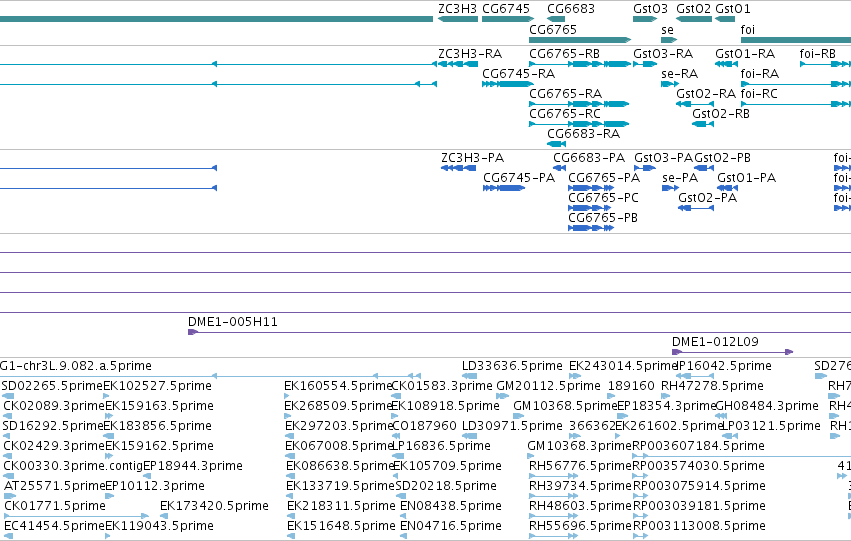
Task: Open the RH47278.5prime EST label
Action: tap(713, 386)
